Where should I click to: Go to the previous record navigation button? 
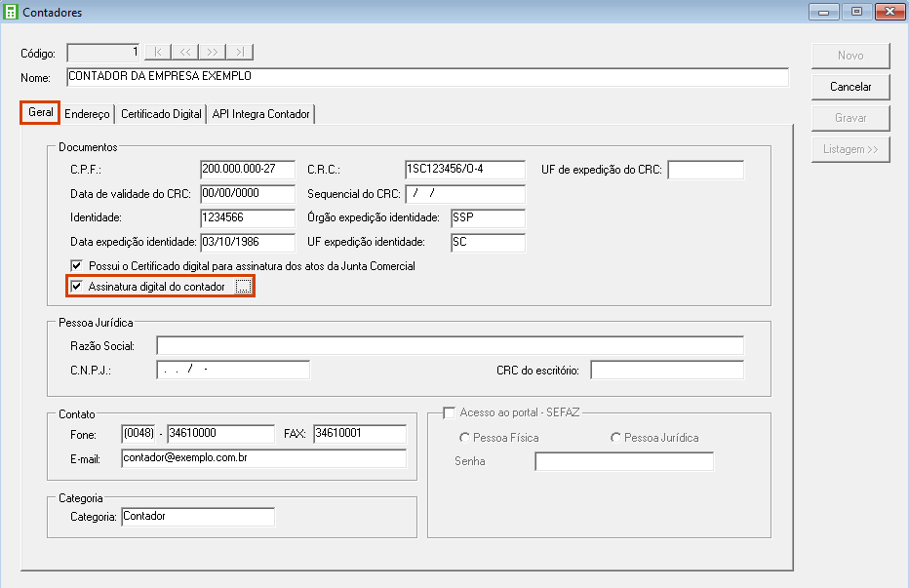click(185, 53)
